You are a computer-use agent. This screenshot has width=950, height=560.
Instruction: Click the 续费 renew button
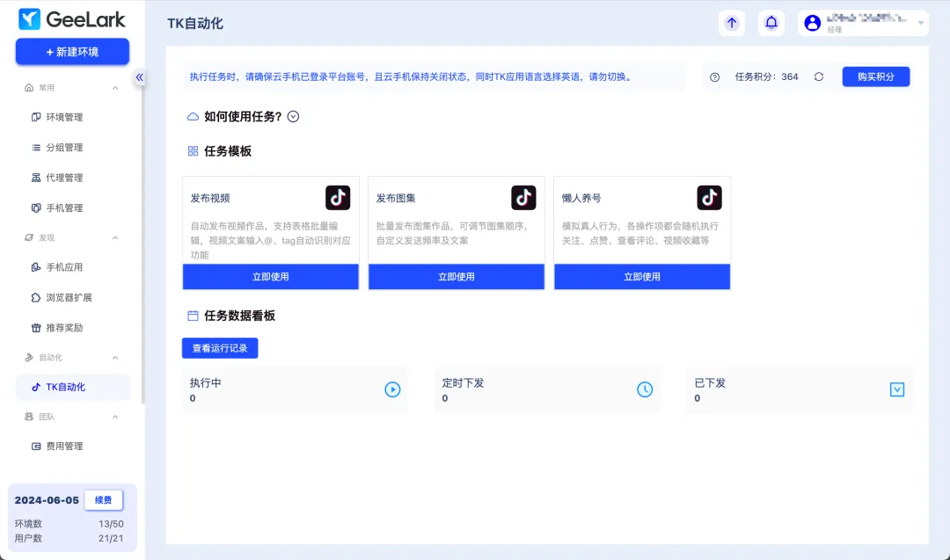tap(104, 500)
